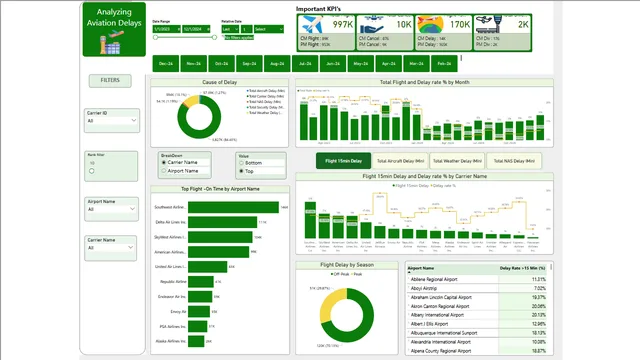Click the start date input field
The image size is (640, 360).
click(x=167, y=29)
